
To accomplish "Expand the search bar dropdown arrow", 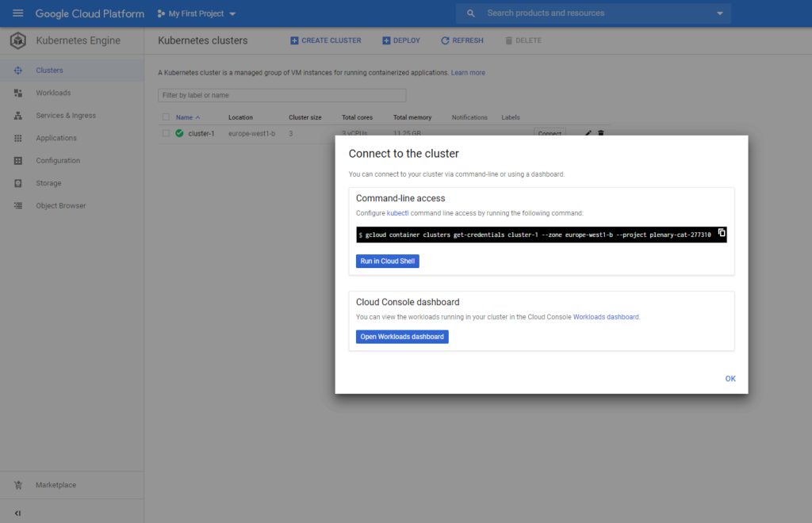I will [719, 13].
